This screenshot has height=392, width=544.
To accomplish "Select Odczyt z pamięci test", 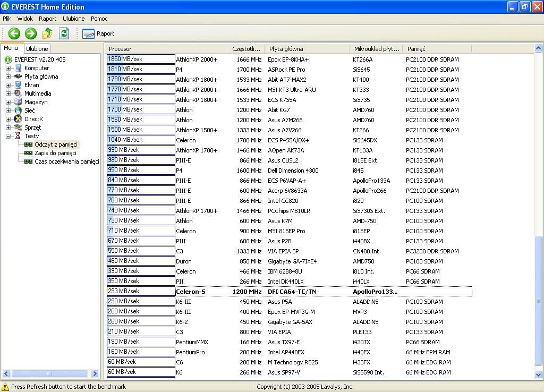I will coord(56,144).
